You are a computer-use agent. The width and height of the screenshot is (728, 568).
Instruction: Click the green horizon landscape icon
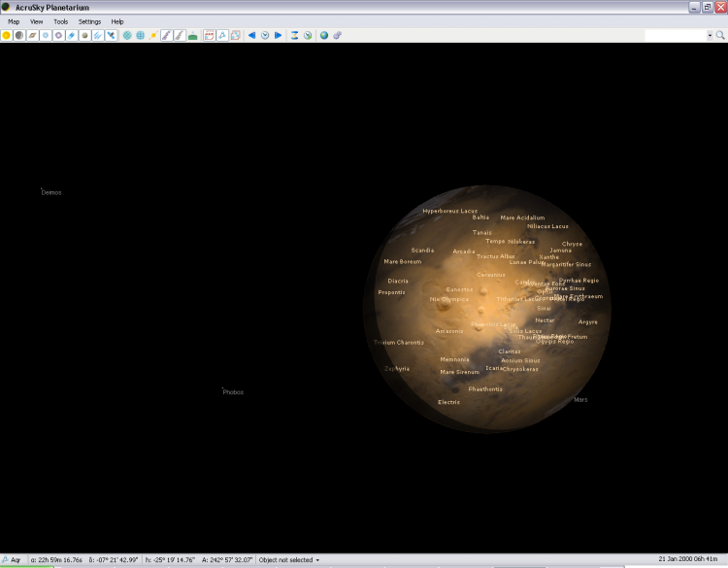pos(193,35)
